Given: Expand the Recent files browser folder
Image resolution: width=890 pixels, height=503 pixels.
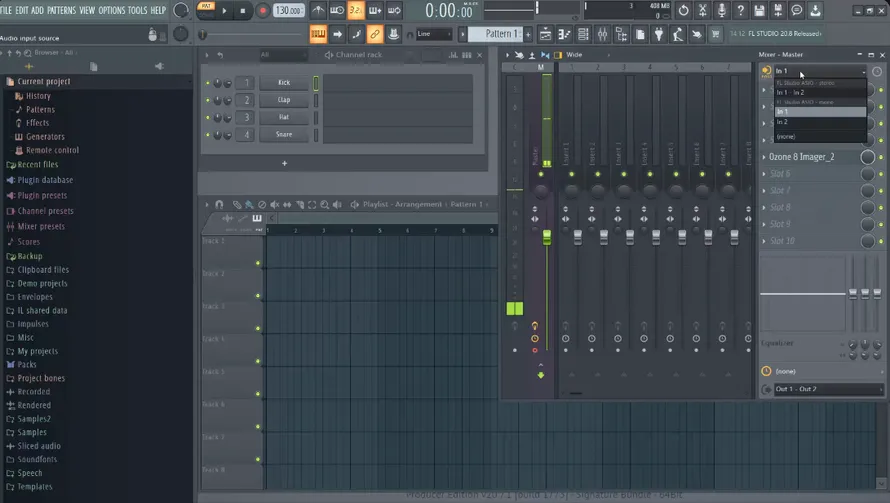Looking at the screenshot, I should [37, 165].
